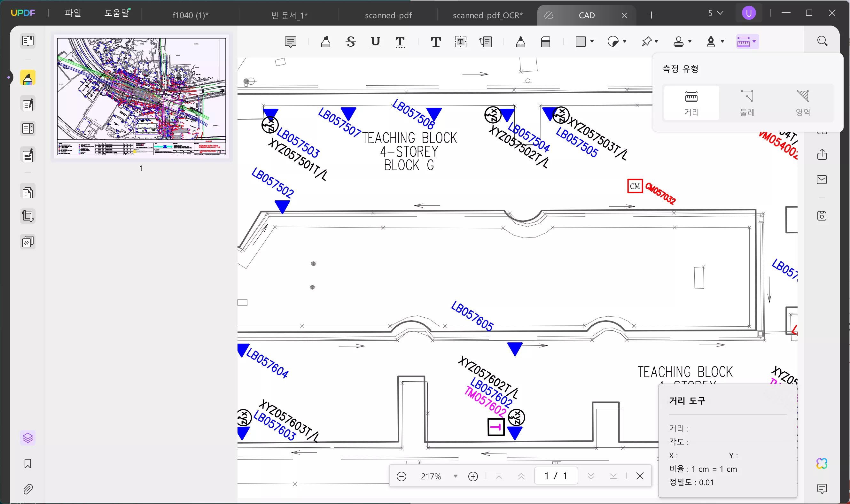Switch to the f1040 (1)* tab
Image resolution: width=850 pixels, height=504 pixels.
click(190, 15)
